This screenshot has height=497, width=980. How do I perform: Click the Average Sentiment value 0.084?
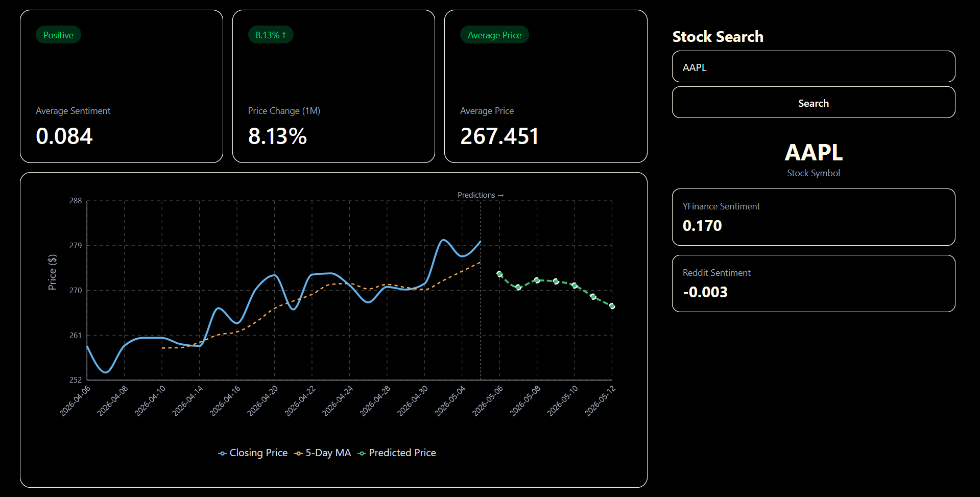(x=64, y=136)
